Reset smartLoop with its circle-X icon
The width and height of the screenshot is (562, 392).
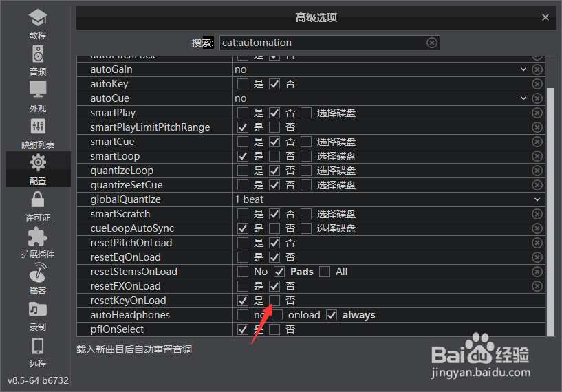(x=537, y=156)
